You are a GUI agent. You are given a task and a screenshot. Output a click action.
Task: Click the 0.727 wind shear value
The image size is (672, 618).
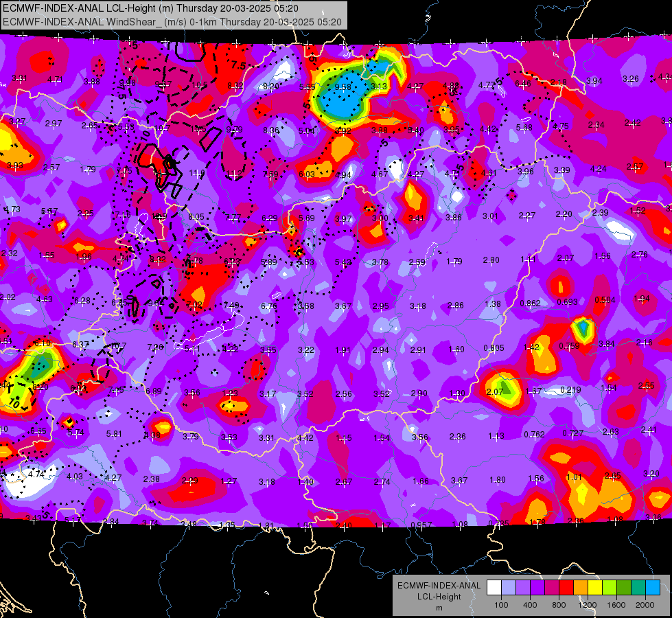[572, 433]
